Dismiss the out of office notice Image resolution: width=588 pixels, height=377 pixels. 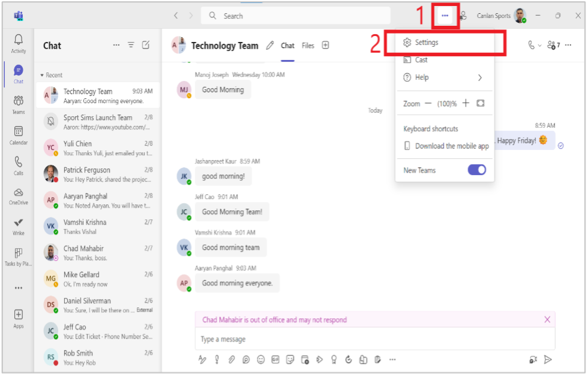pos(547,319)
